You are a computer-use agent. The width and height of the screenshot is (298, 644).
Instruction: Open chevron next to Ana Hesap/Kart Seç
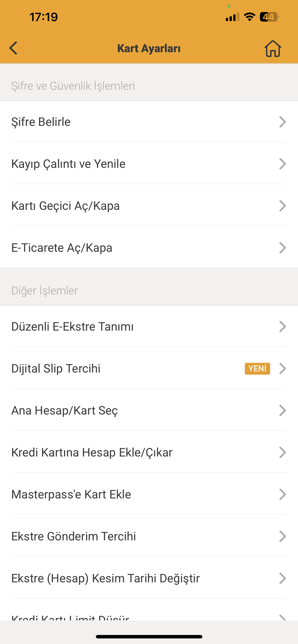tap(282, 411)
